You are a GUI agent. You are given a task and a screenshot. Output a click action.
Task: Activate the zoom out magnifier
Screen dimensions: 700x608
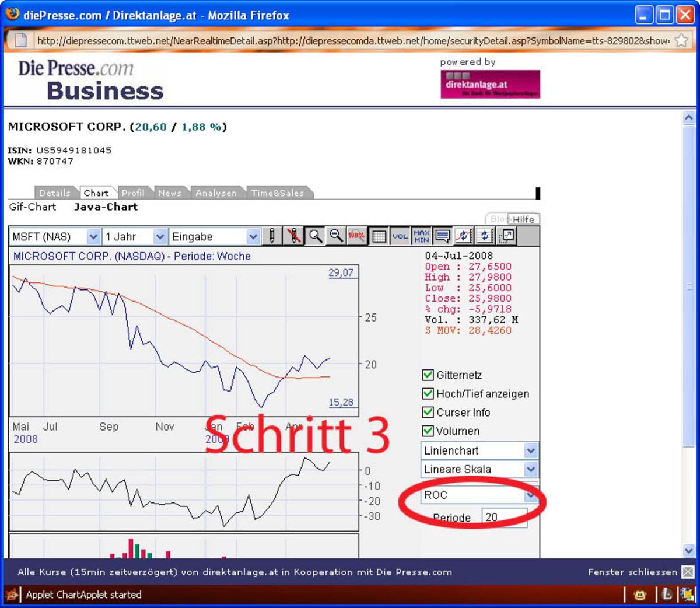pyautogui.click(x=337, y=236)
